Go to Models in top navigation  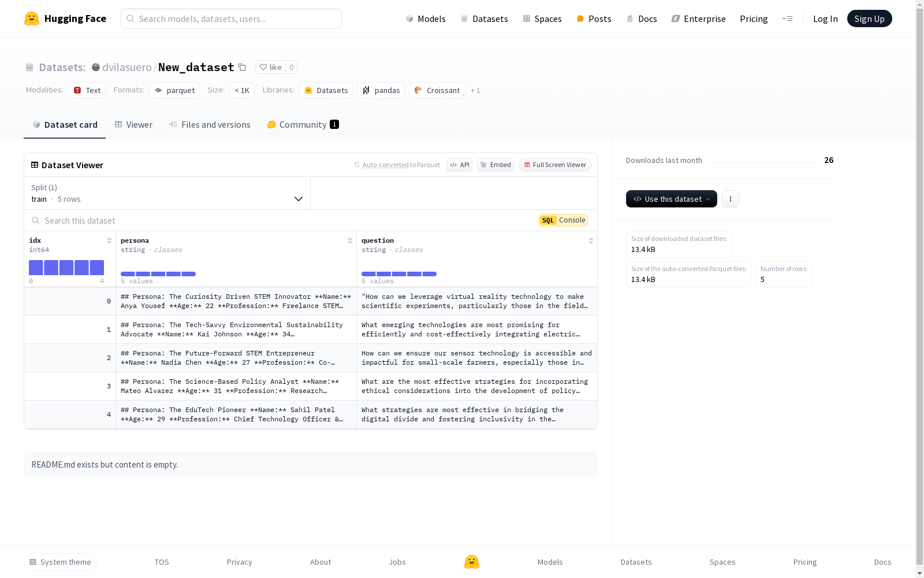click(x=426, y=18)
